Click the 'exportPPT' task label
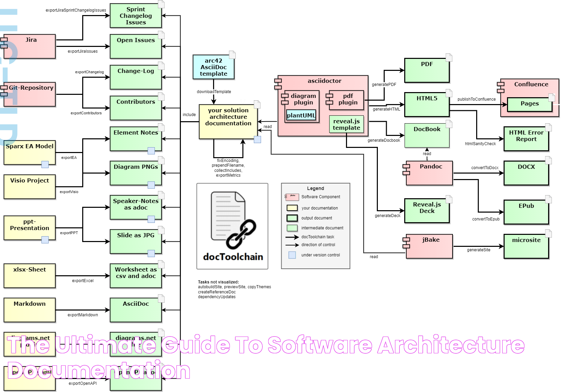 pos(69,233)
